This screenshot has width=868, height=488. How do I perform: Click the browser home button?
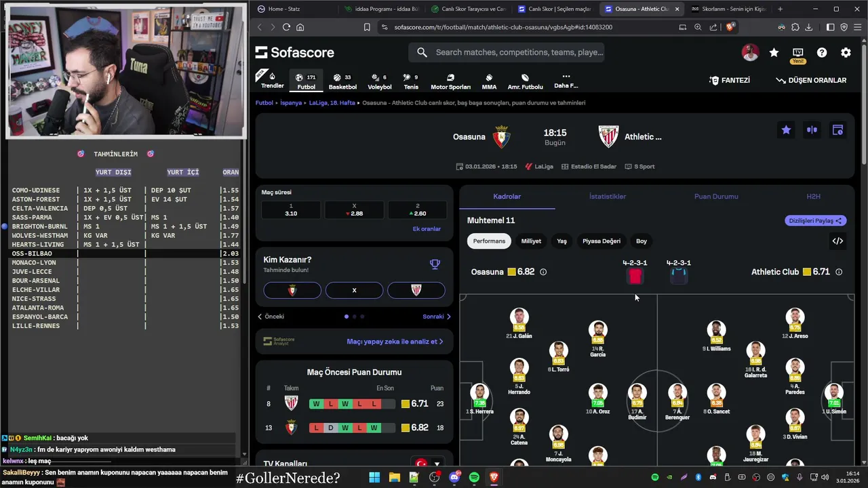(300, 27)
